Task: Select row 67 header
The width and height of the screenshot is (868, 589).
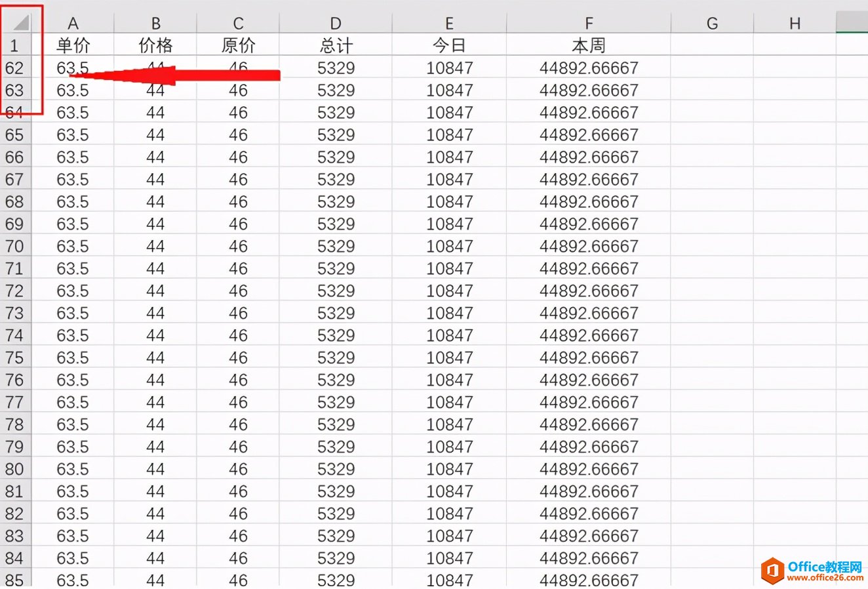Action: click(x=15, y=179)
